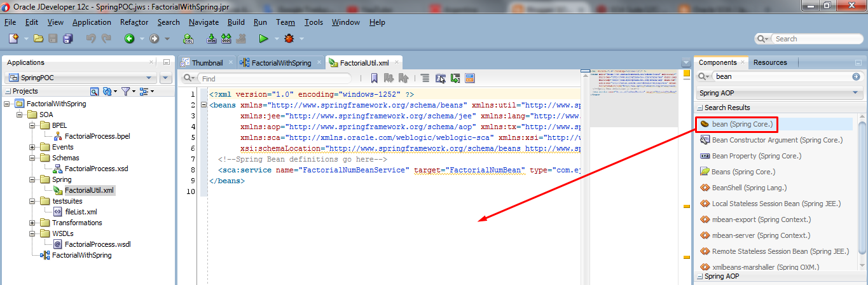The height and width of the screenshot is (285, 868).
Task: Select Local Stateless Session Bean component
Action: pos(776,204)
